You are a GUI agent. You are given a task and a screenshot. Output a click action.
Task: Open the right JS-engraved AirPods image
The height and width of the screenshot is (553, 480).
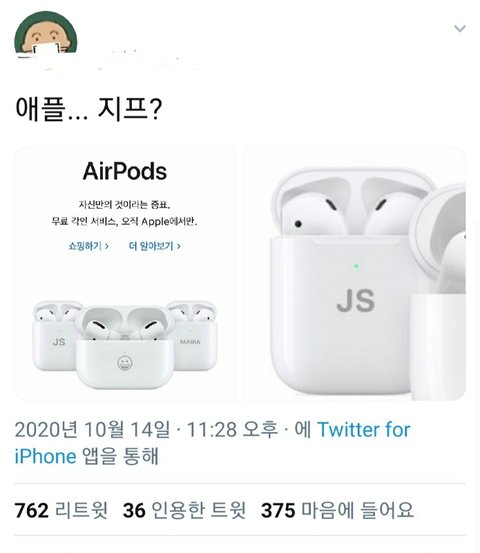tap(354, 273)
